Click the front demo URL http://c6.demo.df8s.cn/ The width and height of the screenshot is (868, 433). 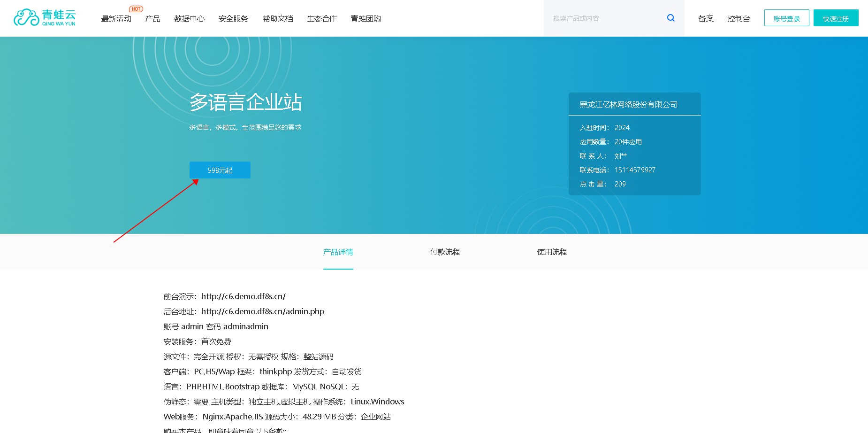(244, 296)
